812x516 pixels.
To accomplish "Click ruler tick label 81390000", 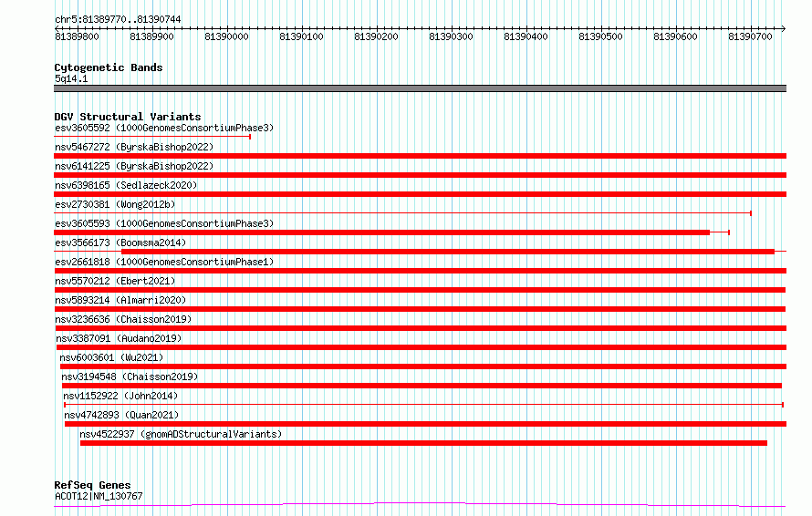I will pos(226,36).
